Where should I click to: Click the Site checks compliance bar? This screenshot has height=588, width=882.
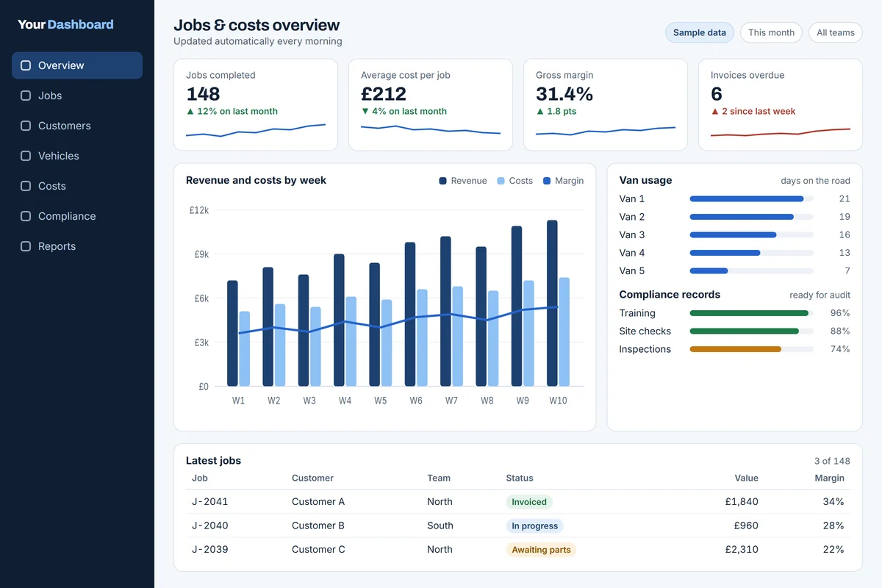pyautogui.click(x=751, y=331)
